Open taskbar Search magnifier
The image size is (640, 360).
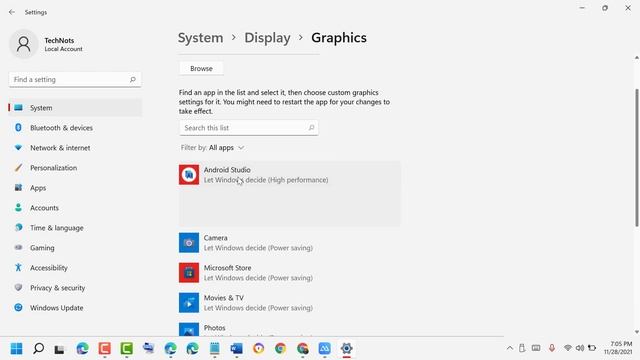pos(38,349)
